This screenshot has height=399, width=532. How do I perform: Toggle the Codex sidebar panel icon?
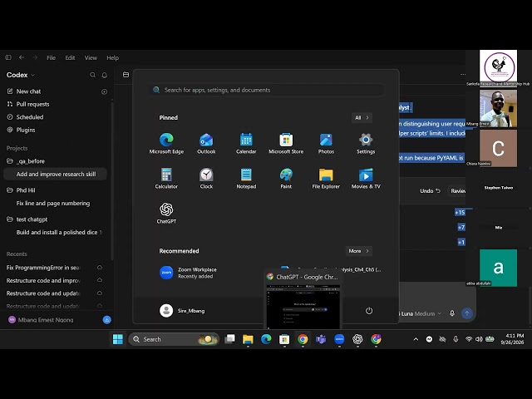8,57
